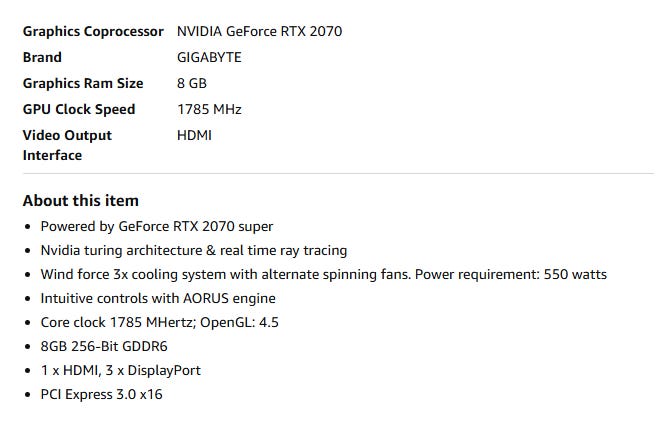Select the 8 GB value text

click(192, 83)
